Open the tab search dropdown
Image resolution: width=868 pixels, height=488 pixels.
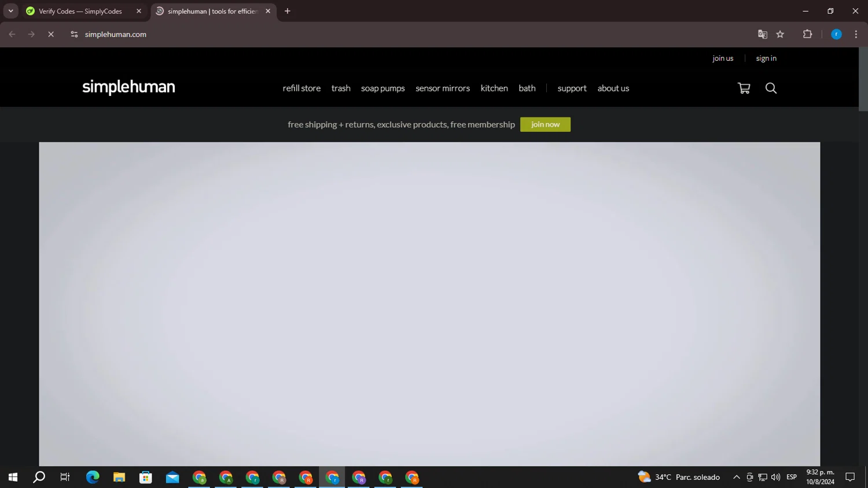click(x=10, y=11)
